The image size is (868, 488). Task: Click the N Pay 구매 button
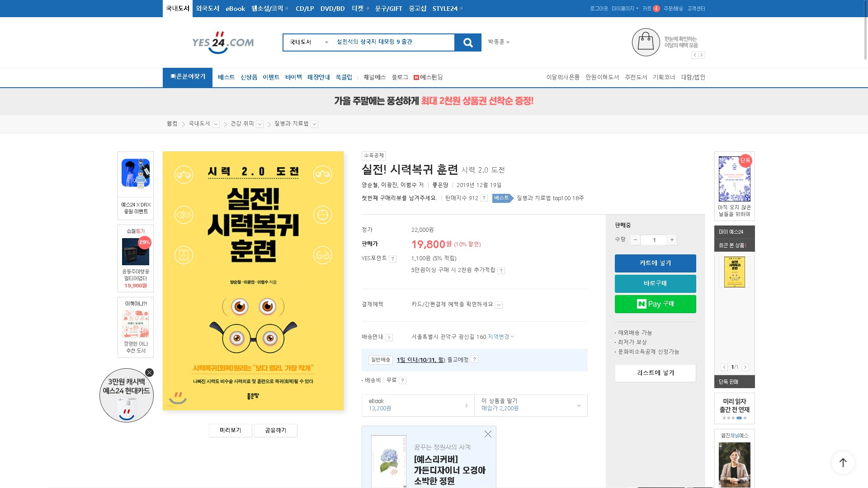pyautogui.click(x=655, y=304)
